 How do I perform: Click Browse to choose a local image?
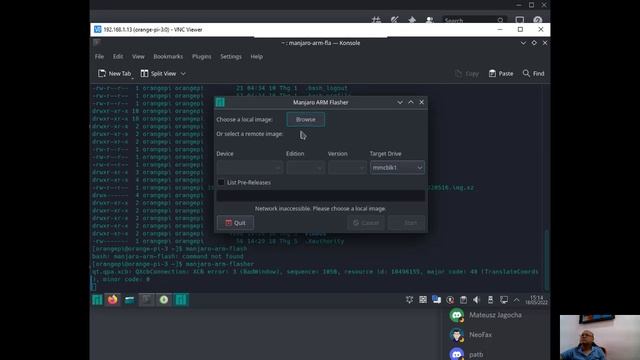[305, 120]
